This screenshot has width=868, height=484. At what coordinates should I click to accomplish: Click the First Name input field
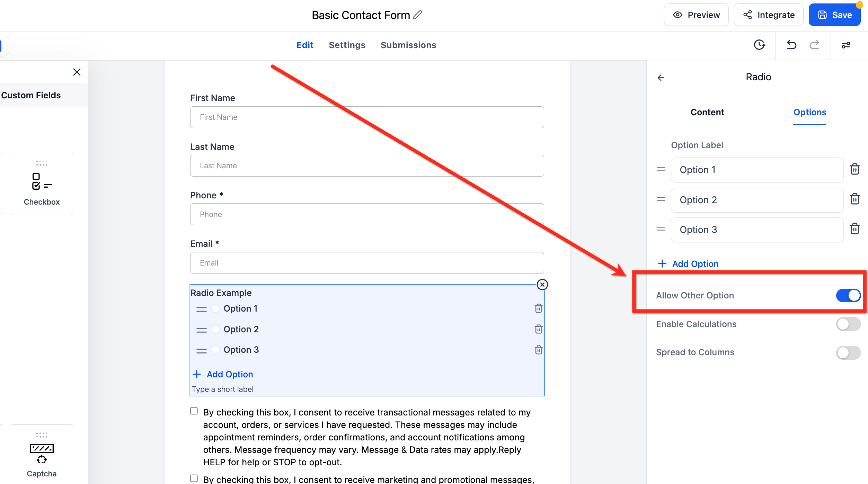tap(367, 117)
